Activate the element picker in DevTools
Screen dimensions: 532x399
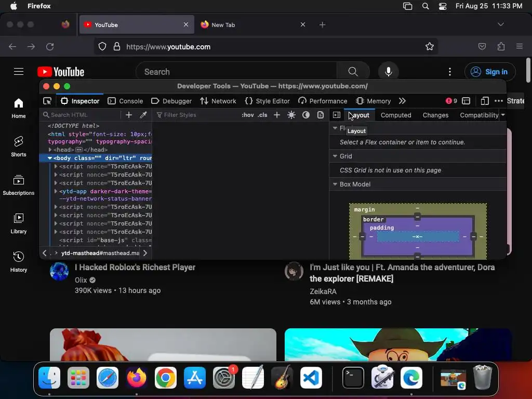[x=47, y=101]
